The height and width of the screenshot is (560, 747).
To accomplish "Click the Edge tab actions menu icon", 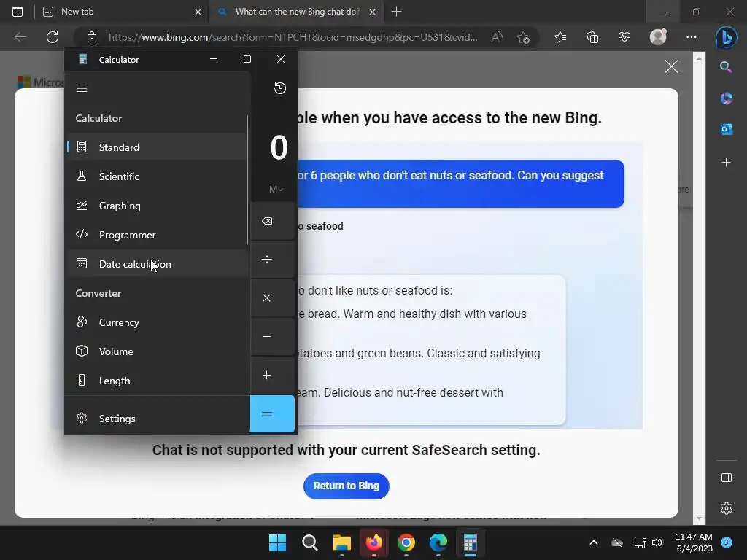I will coord(18,12).
